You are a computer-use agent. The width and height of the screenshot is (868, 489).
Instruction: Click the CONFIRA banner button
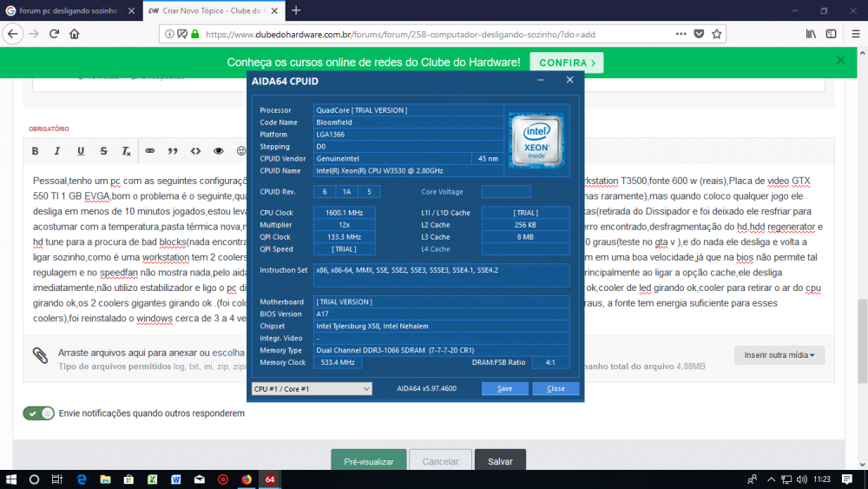point(566,63)
